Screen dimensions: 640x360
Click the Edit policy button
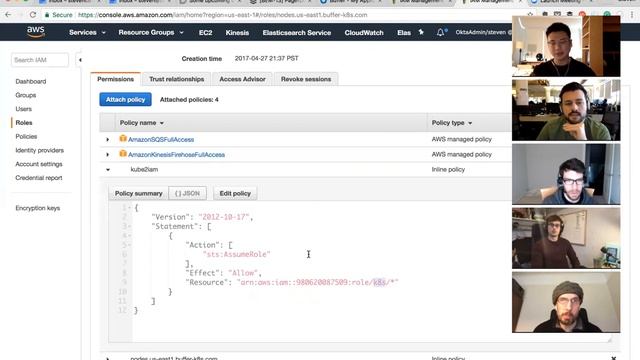[235, 193]
